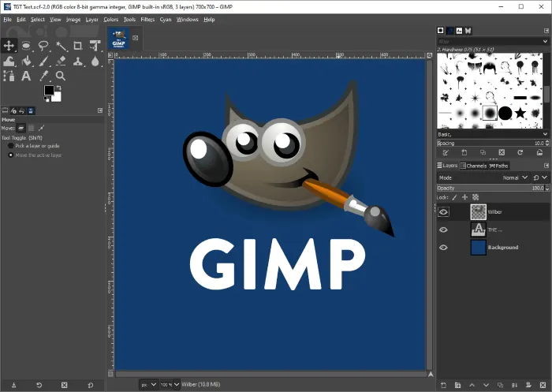The width and height of the screenshot is (552, 392).
Task: Click the Edit this brush icon
Action: (446, 152)
